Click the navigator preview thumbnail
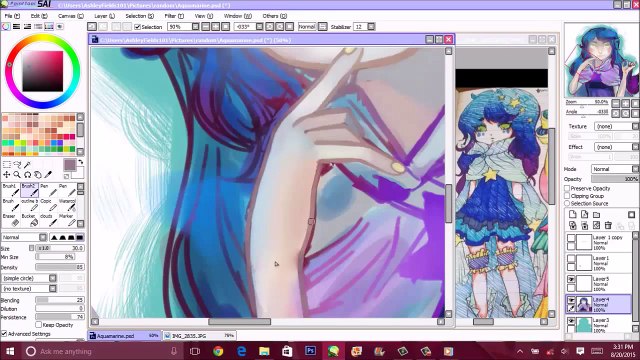This screenshot has height=360, width=640. (601, 60)
